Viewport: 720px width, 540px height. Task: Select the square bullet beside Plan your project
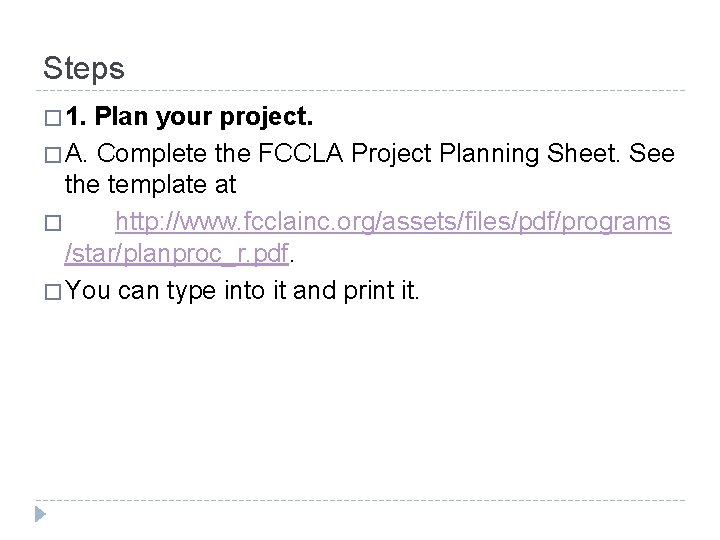(53, 118)
